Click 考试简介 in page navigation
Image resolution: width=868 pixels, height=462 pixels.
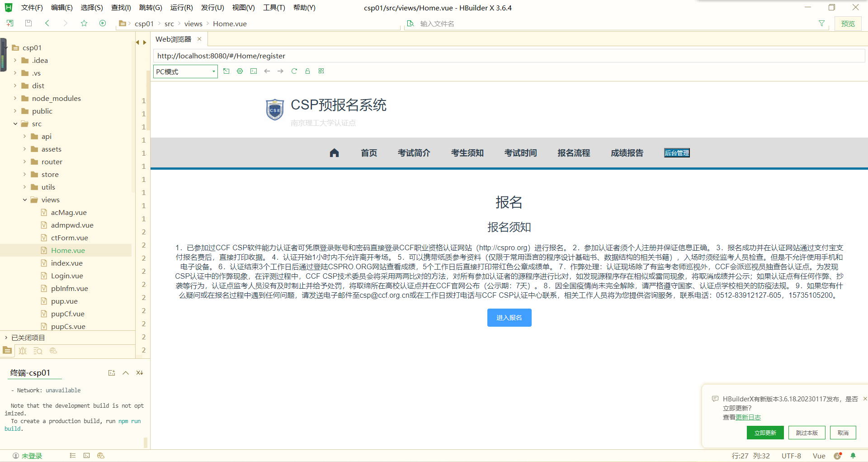coord(414,153)
